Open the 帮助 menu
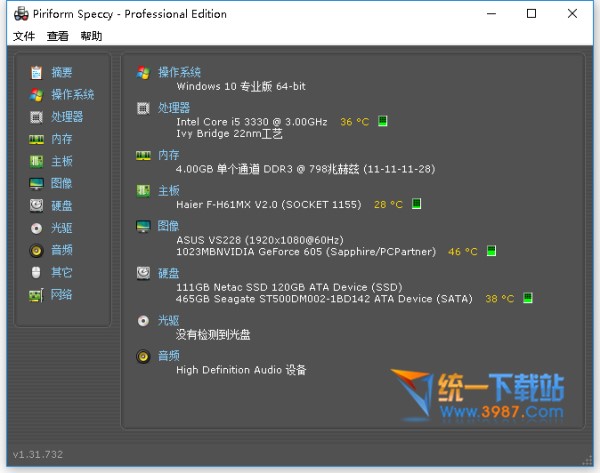600x473 pixels. (x=91, y=36)
